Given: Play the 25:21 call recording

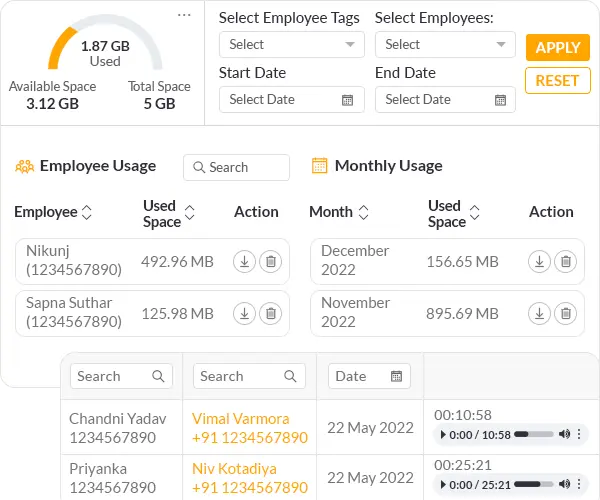Looking at the screenshot, I should pos(443,485).
